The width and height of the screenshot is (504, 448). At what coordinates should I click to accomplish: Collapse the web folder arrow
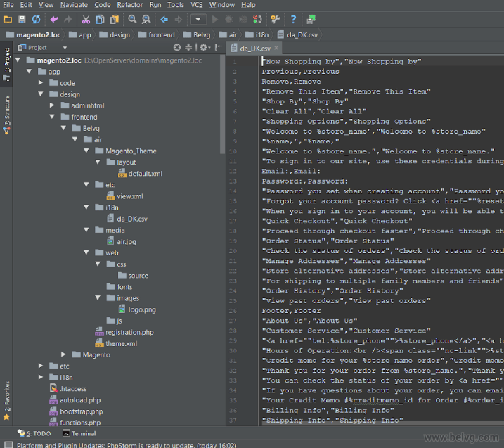(86, 252)
